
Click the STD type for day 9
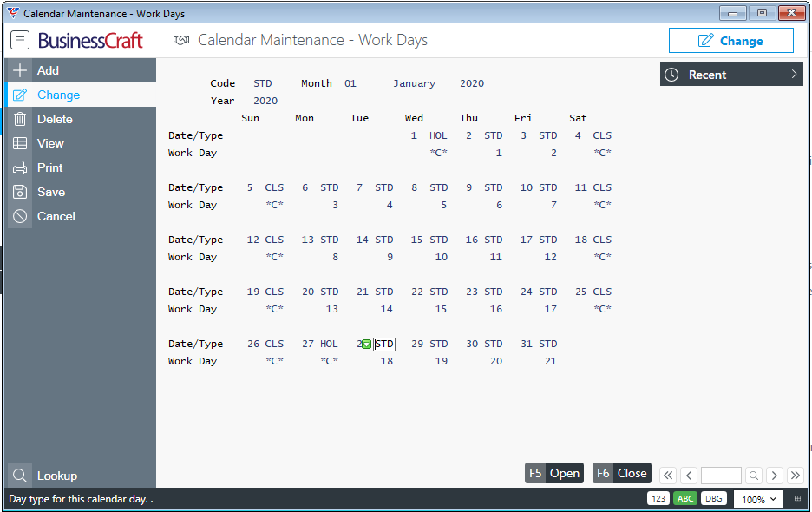pos(493,187)
